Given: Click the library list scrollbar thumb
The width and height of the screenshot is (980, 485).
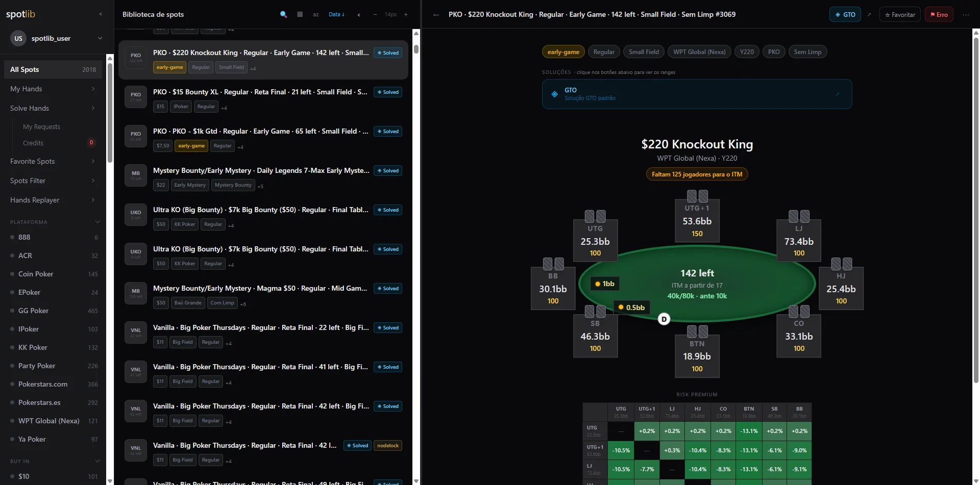Looking at the screenshot, I should pos(416,48).
